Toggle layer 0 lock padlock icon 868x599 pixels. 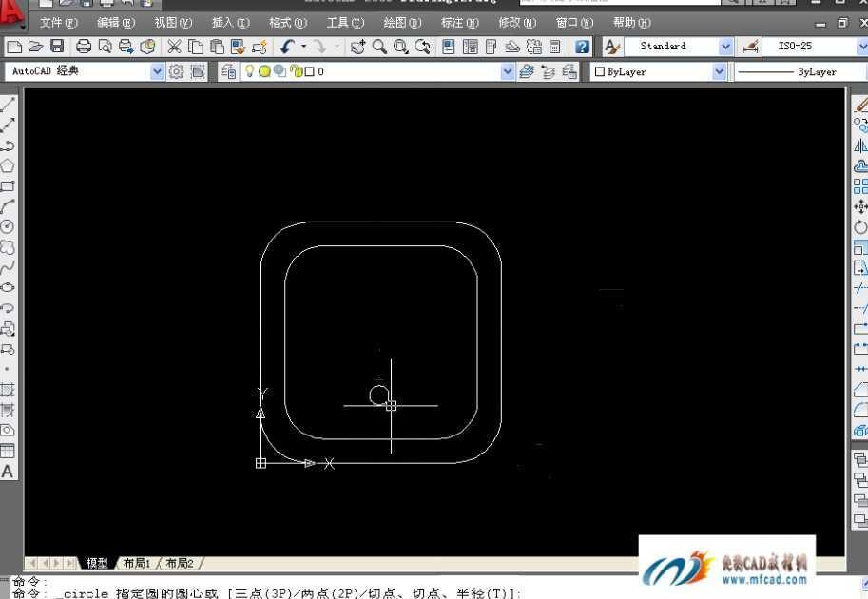(297, 71)
